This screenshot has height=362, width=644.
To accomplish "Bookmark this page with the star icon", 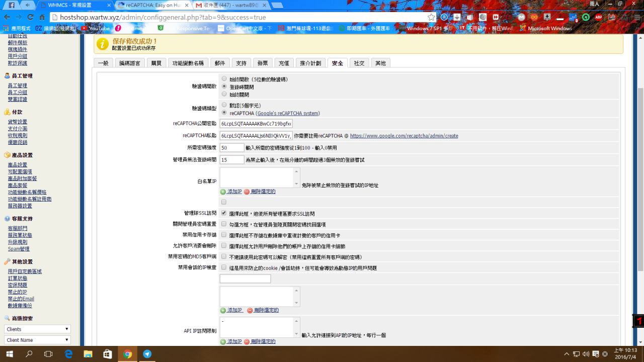I will [431, 17].
